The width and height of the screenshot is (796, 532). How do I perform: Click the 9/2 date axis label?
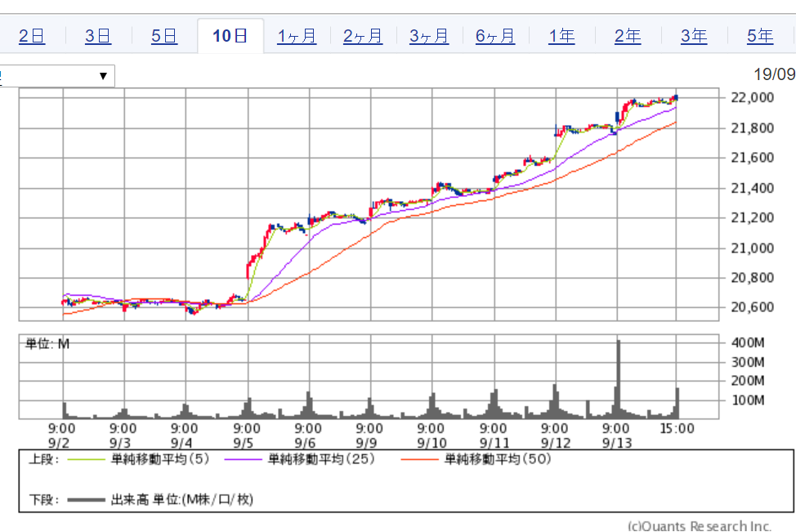(x=59, y=443)
